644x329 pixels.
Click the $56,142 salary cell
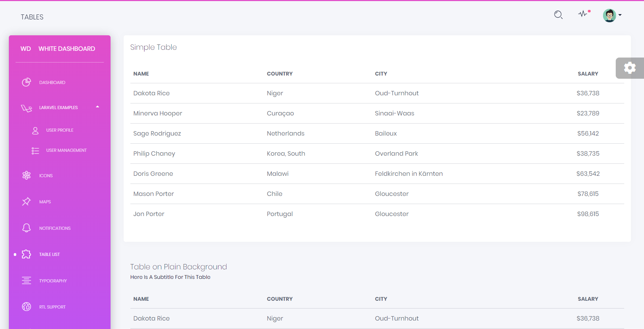coord(588,133)
